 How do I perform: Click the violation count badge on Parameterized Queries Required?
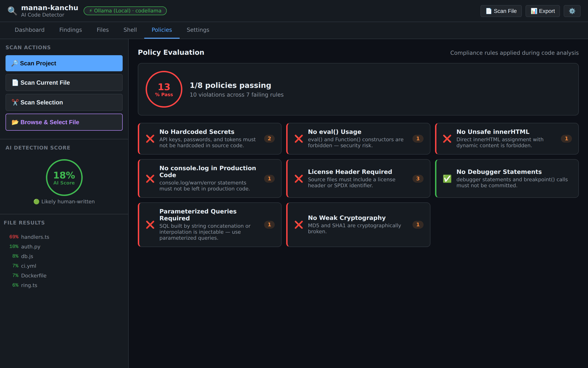(x=269, y=225)
